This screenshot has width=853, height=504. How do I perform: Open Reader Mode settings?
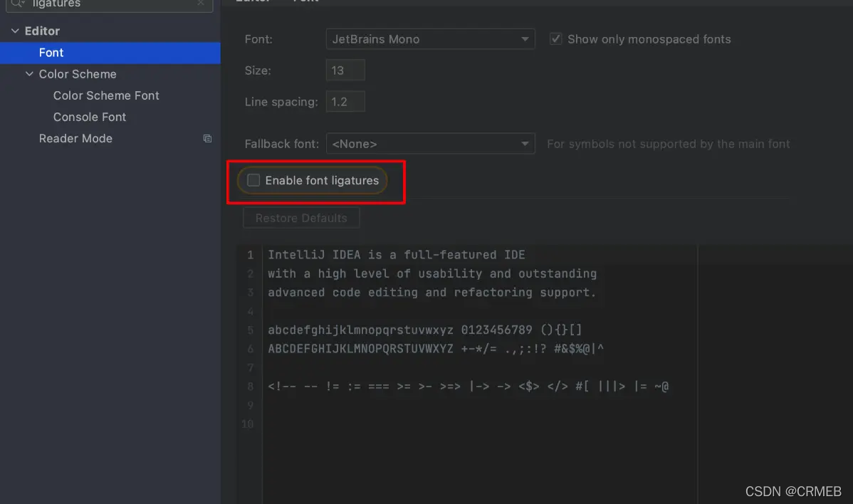coord(75,139)
